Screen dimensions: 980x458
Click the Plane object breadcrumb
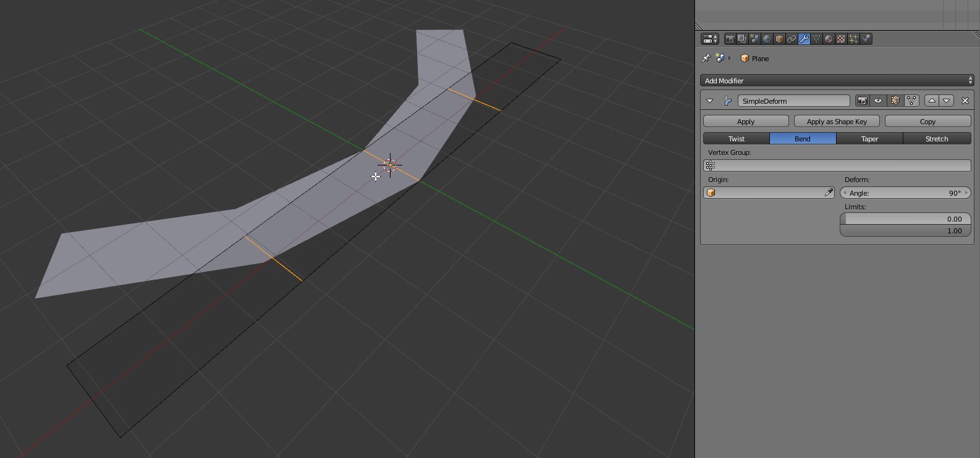click(x=754, y=59)
